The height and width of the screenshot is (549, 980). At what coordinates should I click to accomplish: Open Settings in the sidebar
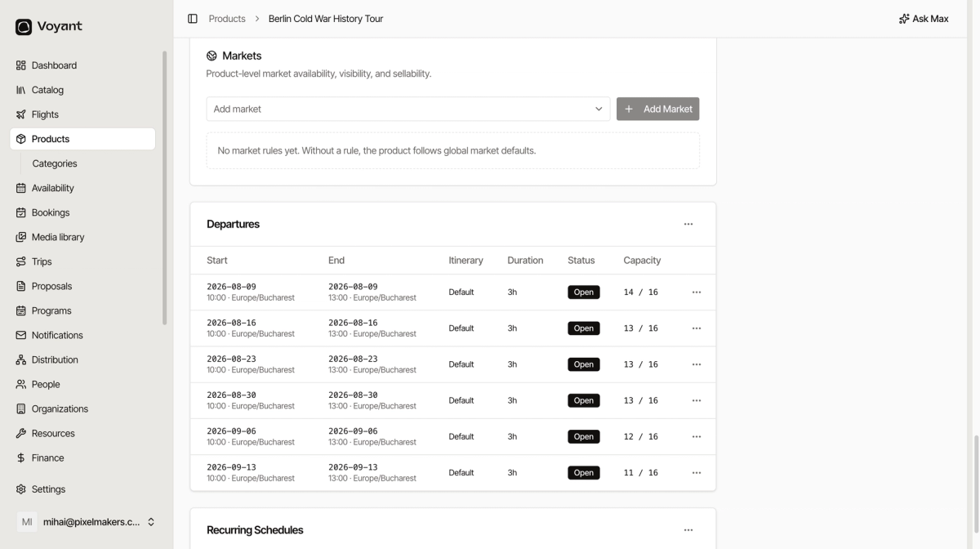pyautogui.click(x=82, y=489)
